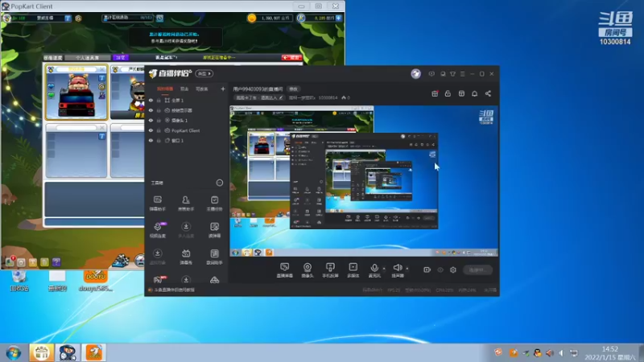644x362 pixels.
Task: Add a camera source from the bottom bar
Action: [308, 270]
